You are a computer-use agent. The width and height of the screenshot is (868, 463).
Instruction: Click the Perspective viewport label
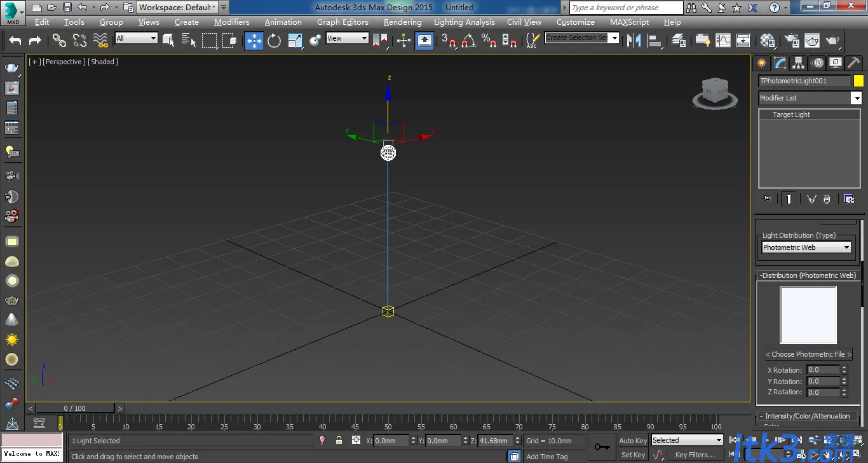64,62
